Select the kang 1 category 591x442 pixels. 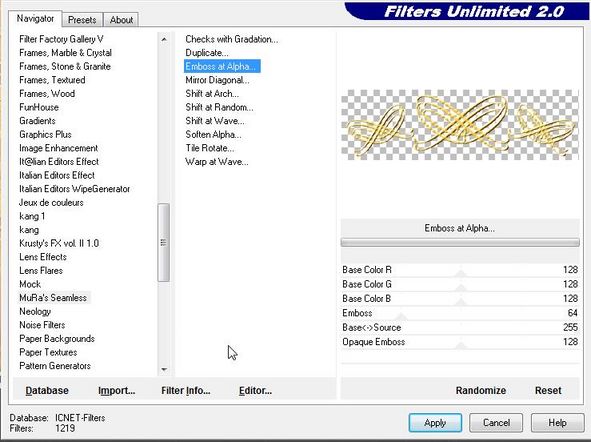coord(32,216)
